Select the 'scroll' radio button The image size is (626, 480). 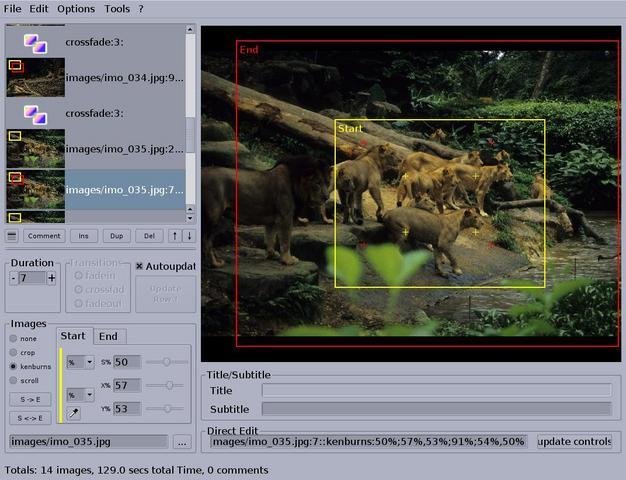click(x=13, y=380)
